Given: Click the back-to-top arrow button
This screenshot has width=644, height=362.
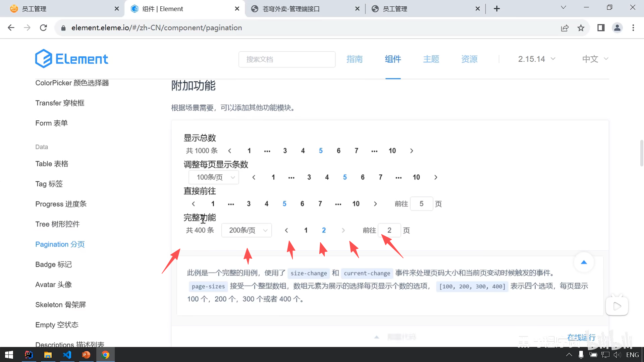Looking at the screenshot, I should coord(584,262).
